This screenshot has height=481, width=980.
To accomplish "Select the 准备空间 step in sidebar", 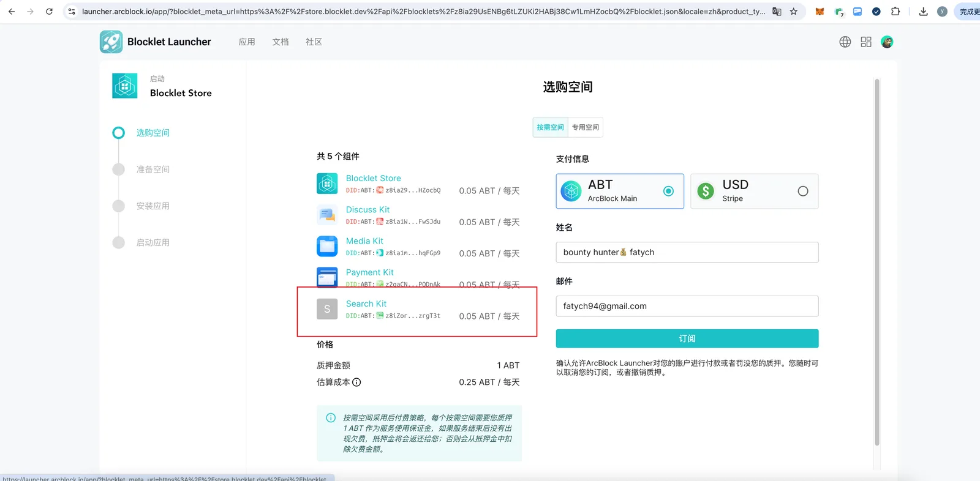I will [153, 170].
